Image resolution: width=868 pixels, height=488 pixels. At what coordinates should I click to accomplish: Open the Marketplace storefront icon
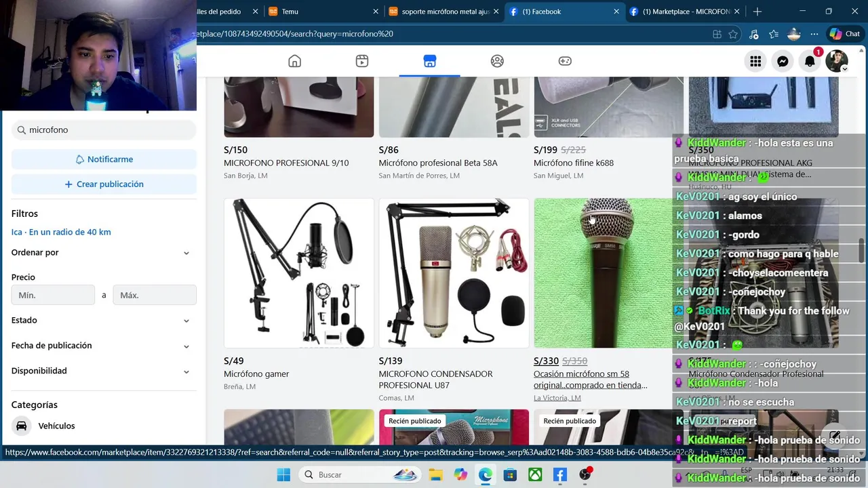click(x=429, y=61)
